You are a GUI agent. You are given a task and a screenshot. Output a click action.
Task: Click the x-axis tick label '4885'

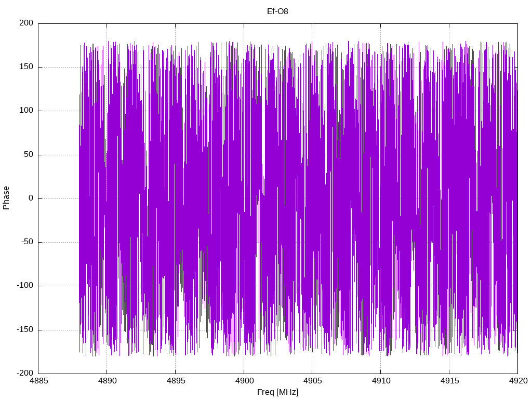38,381
